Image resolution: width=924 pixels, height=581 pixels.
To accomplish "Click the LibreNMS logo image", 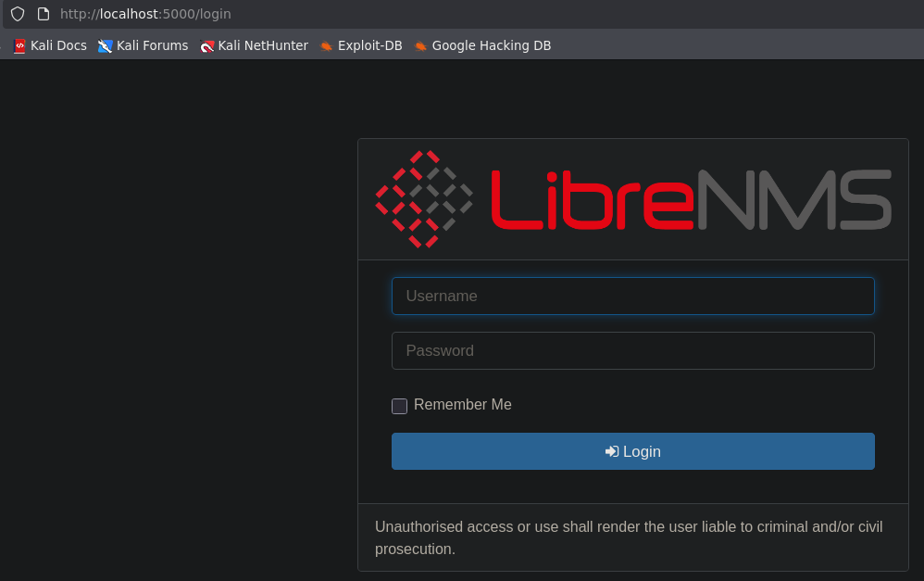I will point(633,199).
